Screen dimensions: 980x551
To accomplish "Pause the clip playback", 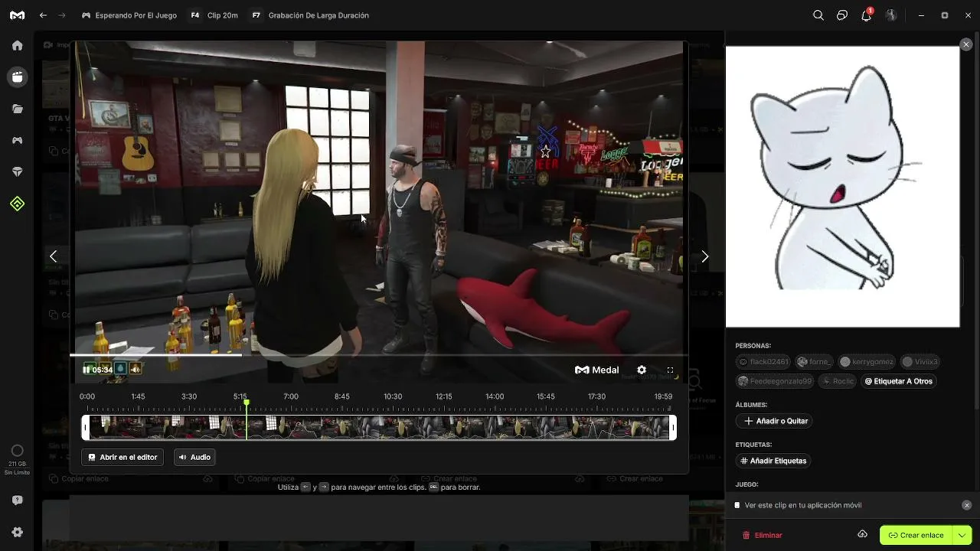I will [87, 370].
